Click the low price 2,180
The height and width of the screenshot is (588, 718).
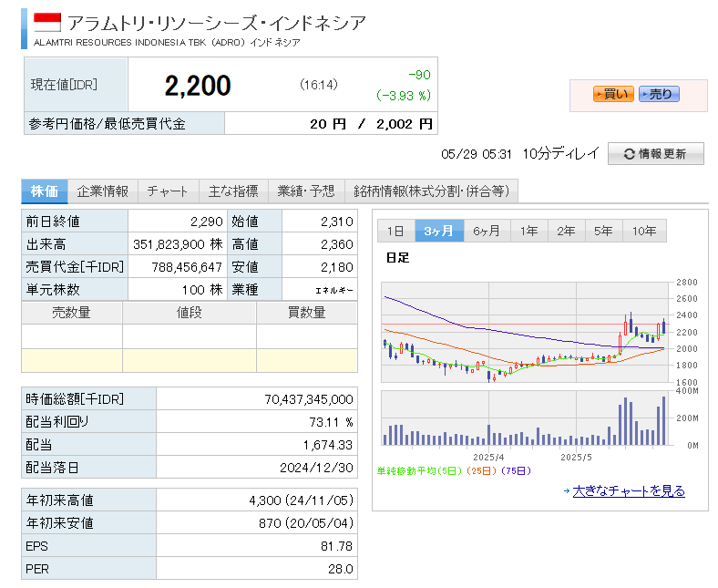(x=337, y=267)
